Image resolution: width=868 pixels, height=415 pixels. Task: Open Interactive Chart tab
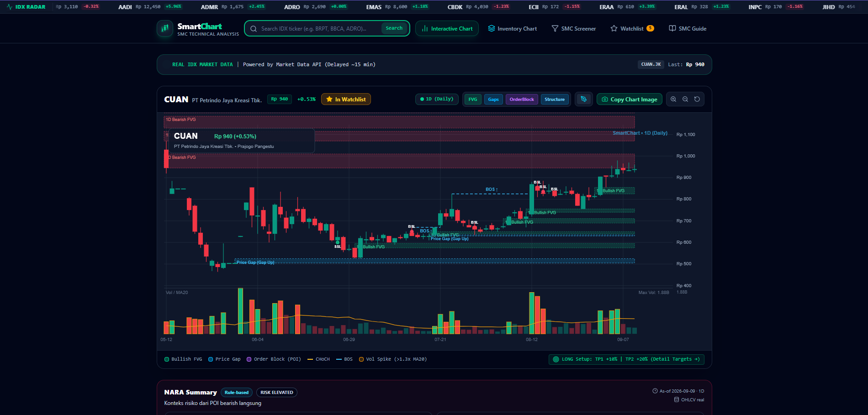447,28
